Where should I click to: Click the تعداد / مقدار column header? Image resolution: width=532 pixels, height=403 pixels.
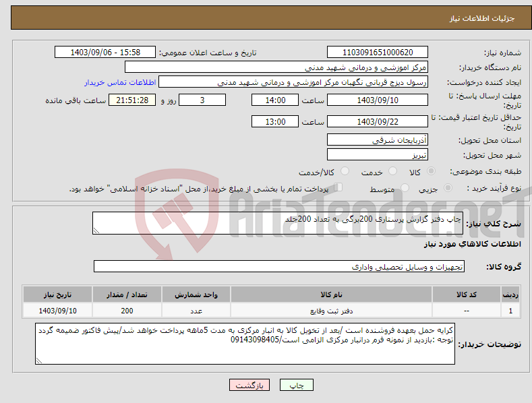[x=127, y=294]
